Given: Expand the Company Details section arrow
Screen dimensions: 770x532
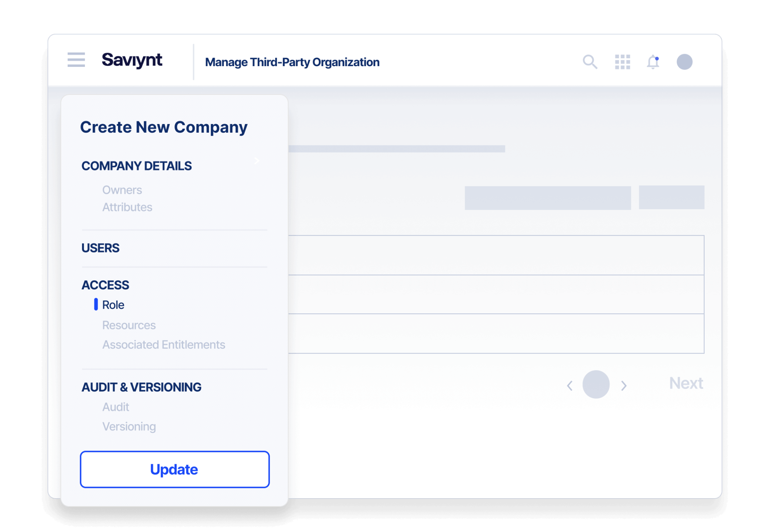Looking at the screenshot, I should (257, 161).
